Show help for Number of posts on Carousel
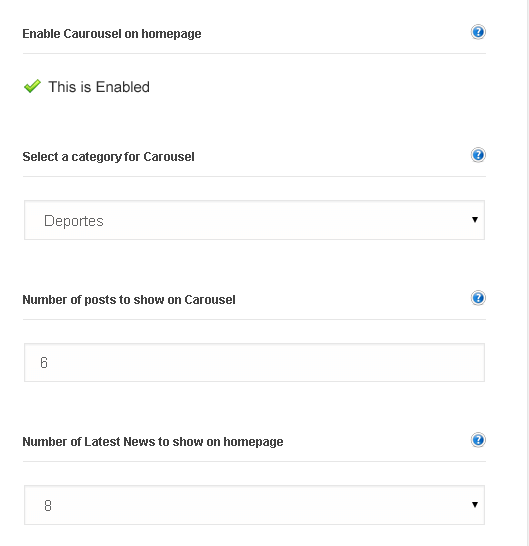529x546 pixels. 478,298
